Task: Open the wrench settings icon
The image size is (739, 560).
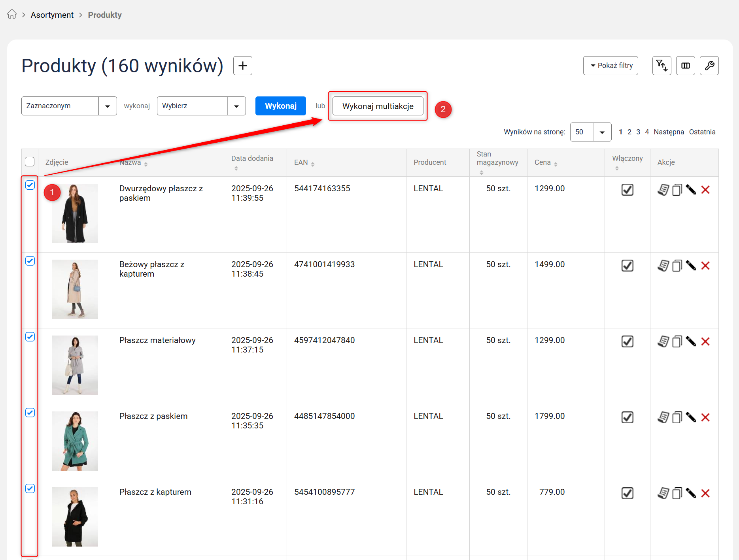Action: 709,66
